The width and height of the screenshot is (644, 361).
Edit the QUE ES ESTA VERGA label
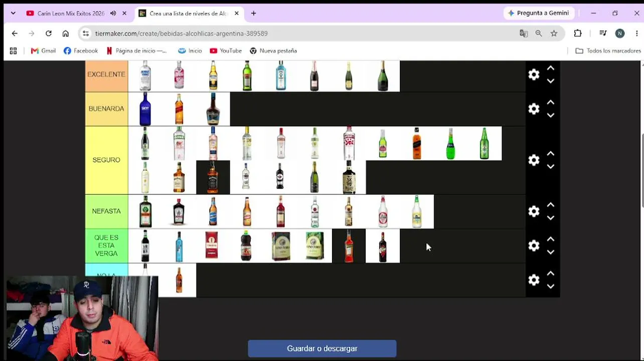(106, 246)
